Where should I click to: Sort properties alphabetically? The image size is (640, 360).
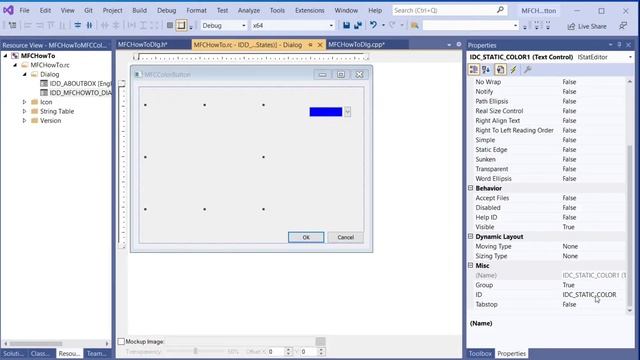coord(486,70)
